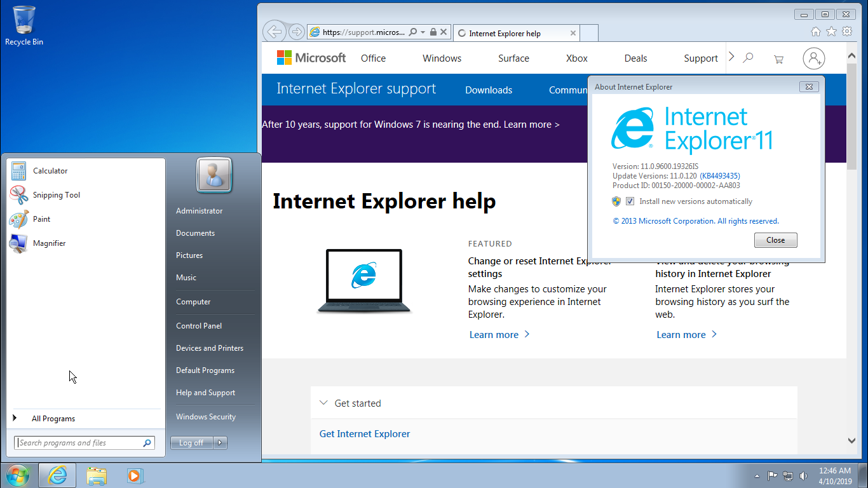Stop page loading with the X icon
868x488 pixels.
[x=444, y=32]
